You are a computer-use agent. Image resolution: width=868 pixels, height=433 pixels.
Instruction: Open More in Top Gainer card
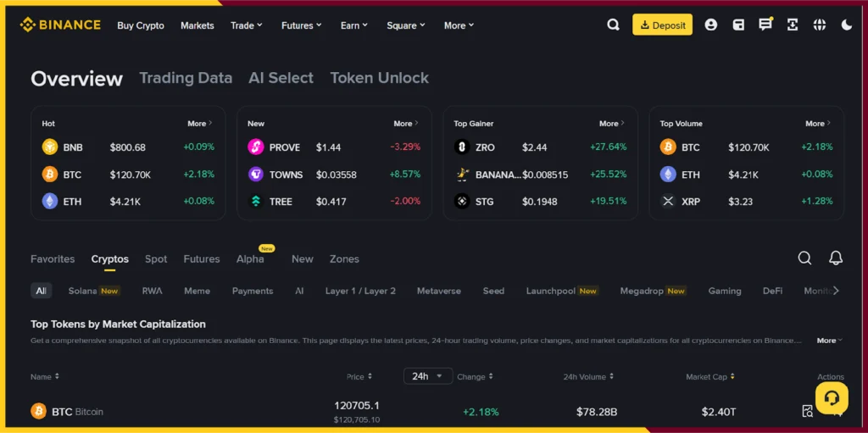[x=612, y=124]
